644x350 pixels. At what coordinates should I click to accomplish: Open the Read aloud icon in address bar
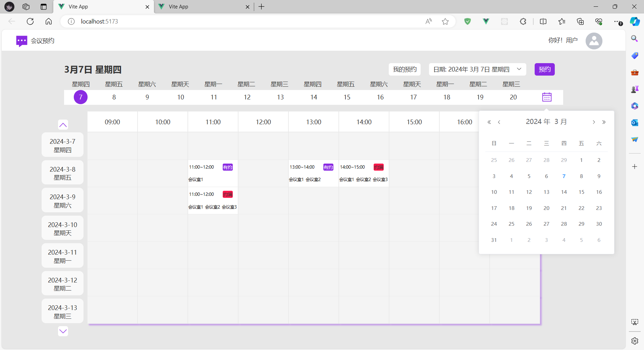coord(428,21)
